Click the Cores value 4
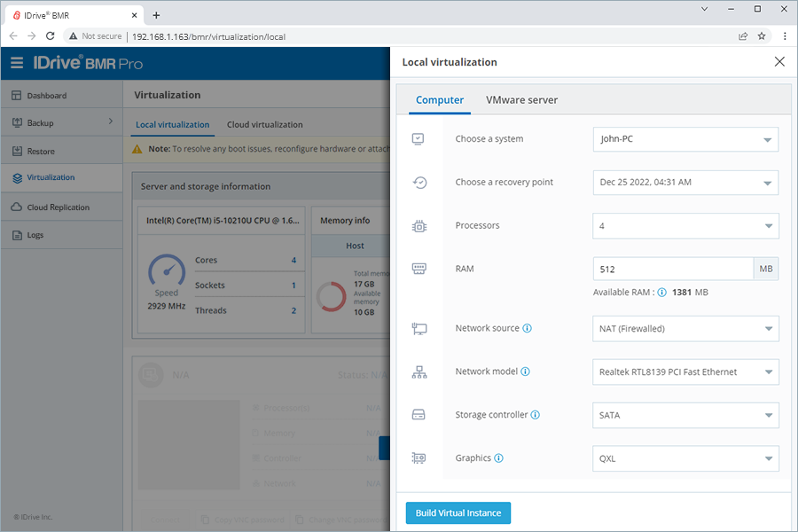The width and height of the screenshot is (798, 532). click(293, 260)
